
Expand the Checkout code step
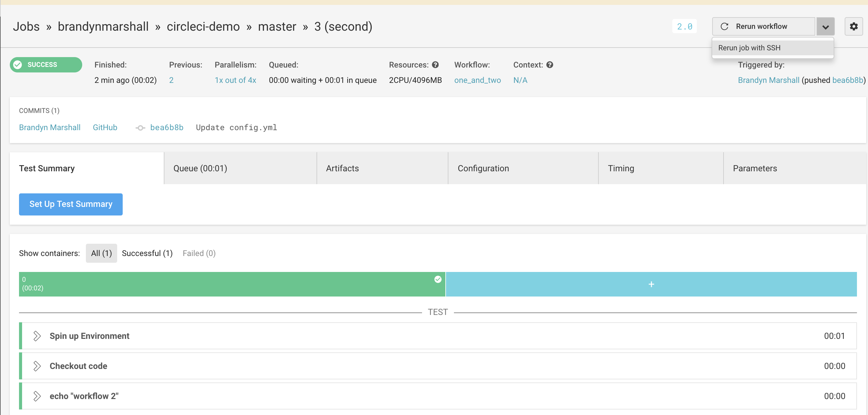[x=37, y=366]
